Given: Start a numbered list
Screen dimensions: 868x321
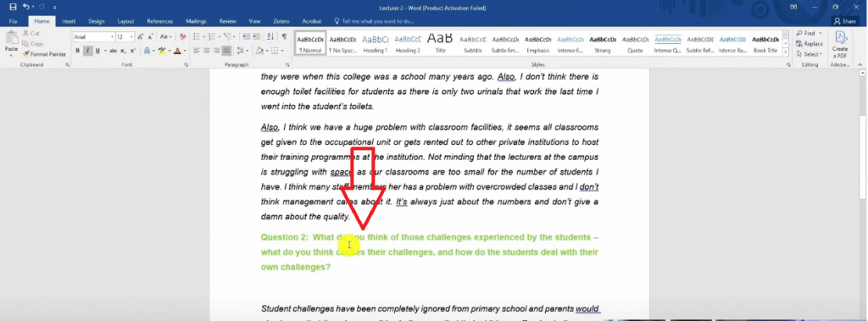Looking at the screenshot, I should pyautogui.click(x=213, y=37).
